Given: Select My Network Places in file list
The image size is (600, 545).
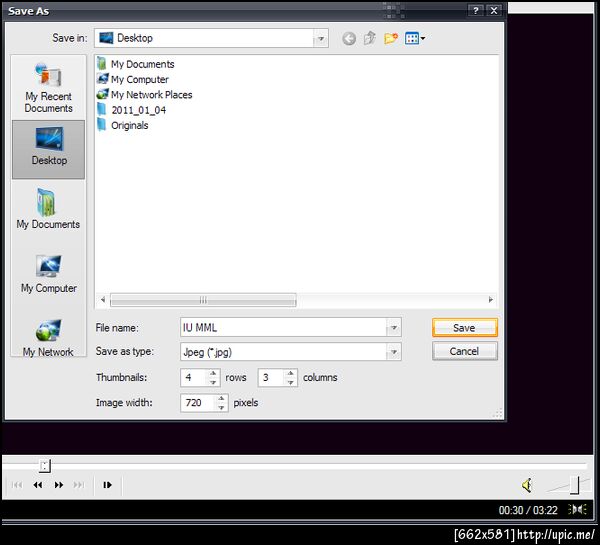Looking at the screenshot, I should coord(145,95).
